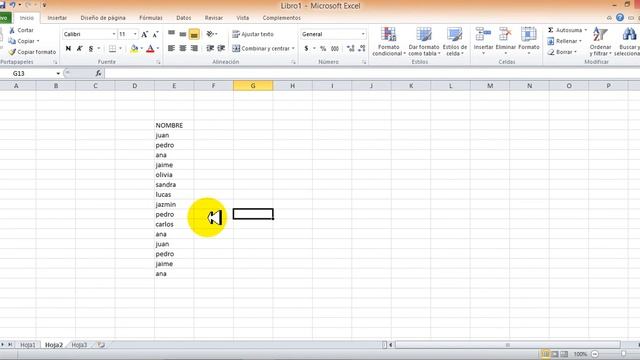Click the fill color bucket icon

134,49
